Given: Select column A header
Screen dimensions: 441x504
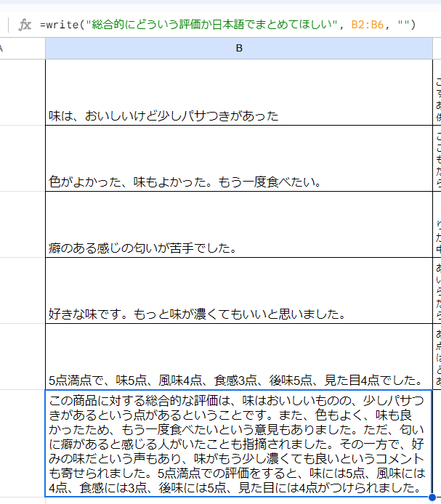Looking at the screenshot, I should pos(22,48).
